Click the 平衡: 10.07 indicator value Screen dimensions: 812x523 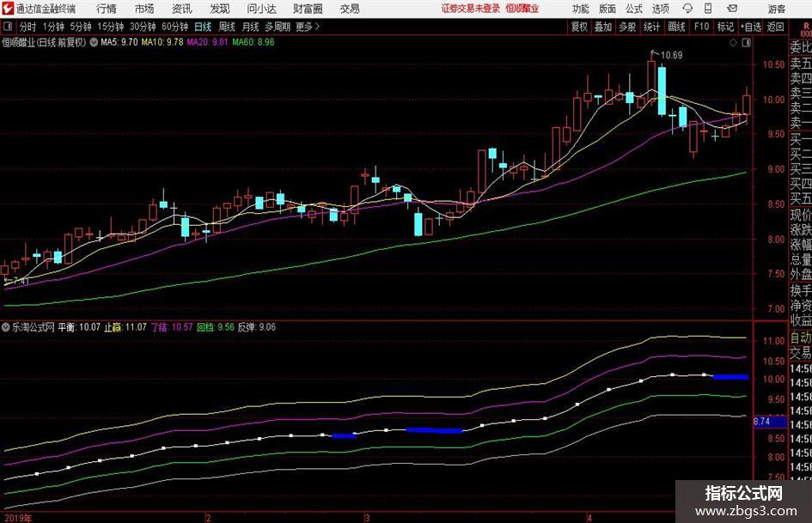79,327
